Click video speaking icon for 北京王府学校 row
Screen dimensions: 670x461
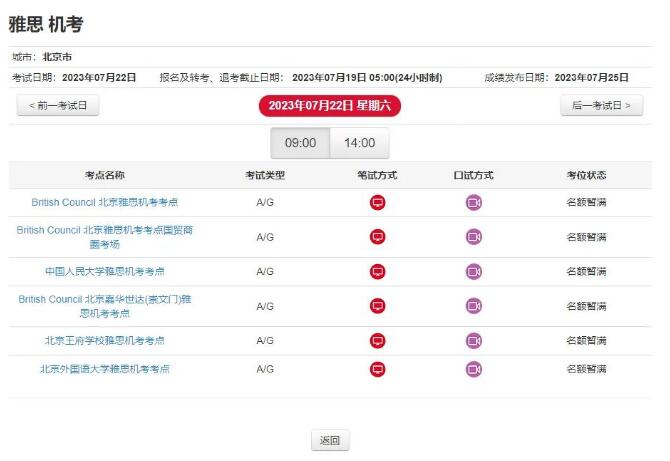tap(473, 341)
